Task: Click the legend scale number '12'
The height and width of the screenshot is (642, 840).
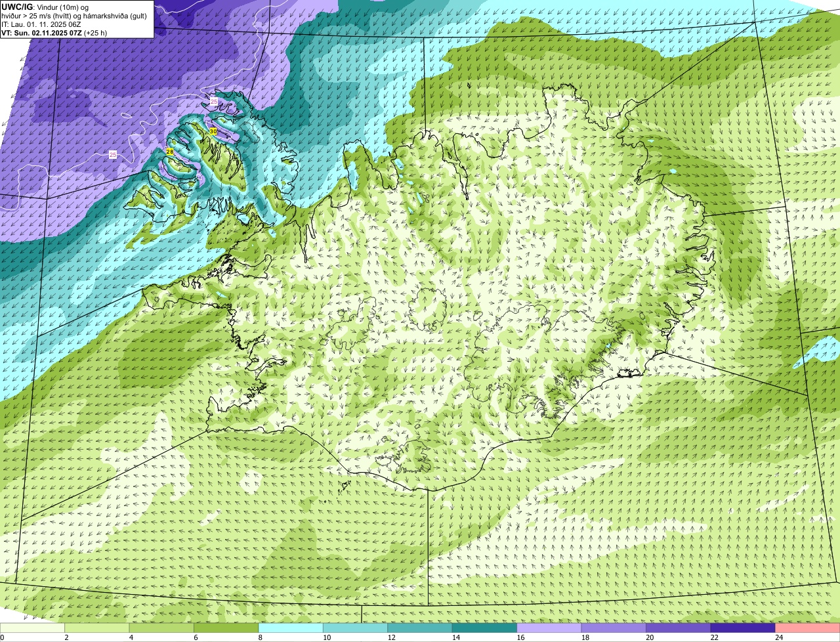Action: point(391,637)
